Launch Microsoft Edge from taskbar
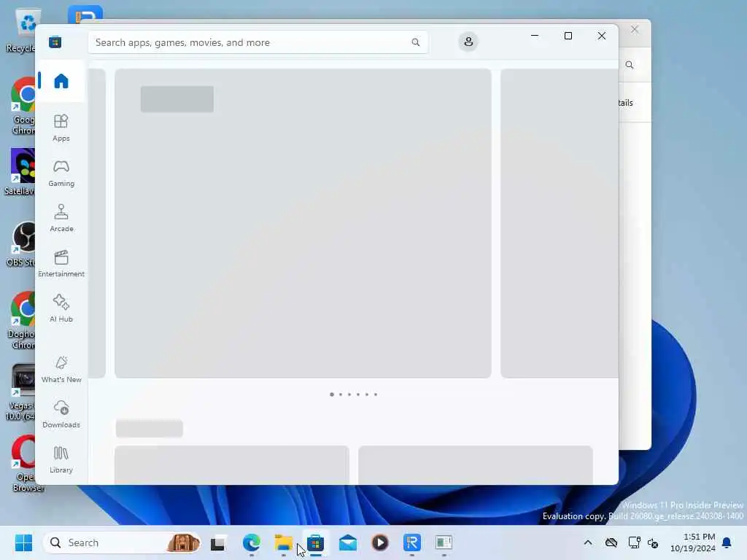The width and height of the screenshot is (747, 560). [251, 542]
